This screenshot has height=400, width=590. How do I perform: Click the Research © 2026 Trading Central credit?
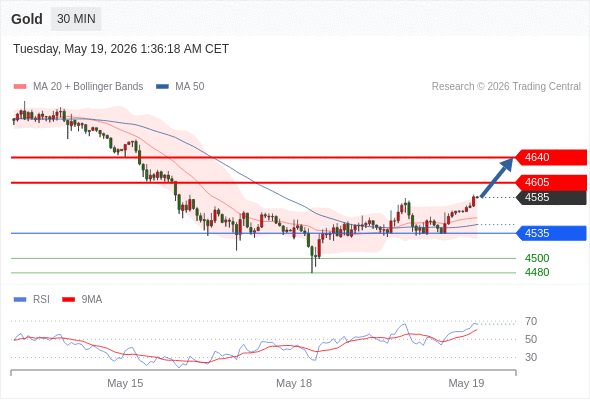[506, 87]
